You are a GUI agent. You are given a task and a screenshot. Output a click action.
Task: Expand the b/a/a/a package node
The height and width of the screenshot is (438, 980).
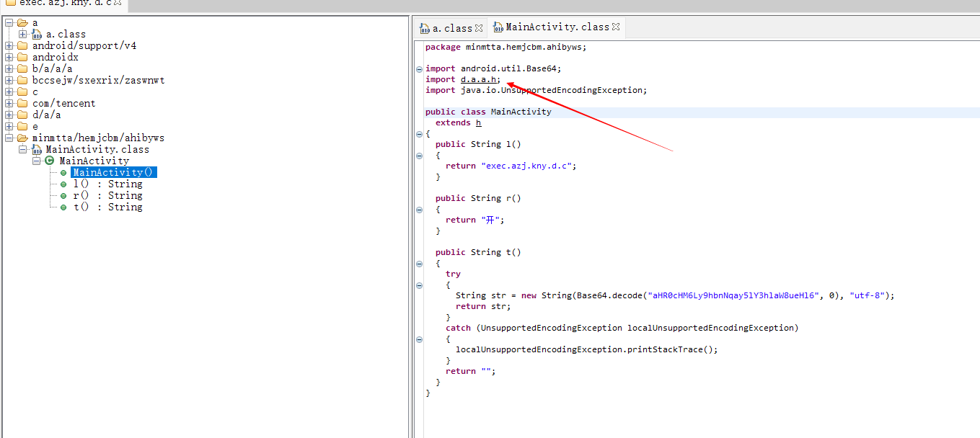click(9, 68)
